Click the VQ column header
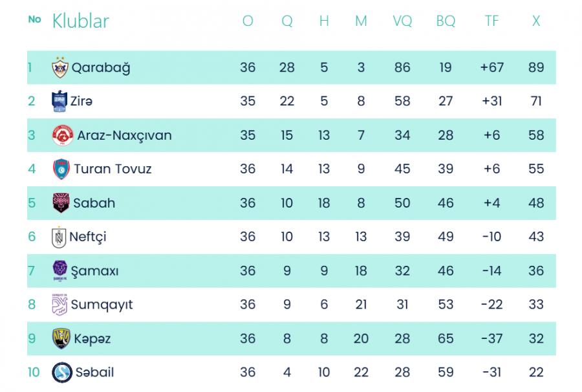This screenshot has height=392, width=582. [x=402, y=21]
